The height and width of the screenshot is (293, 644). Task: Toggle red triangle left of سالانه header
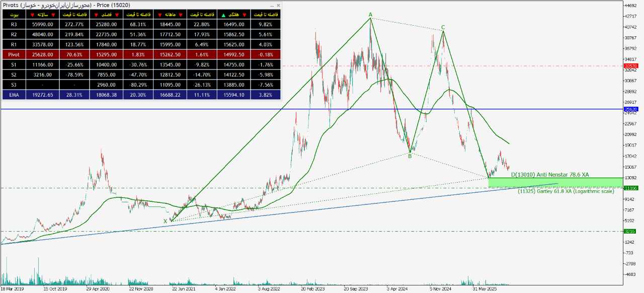[x=33, y=14]
